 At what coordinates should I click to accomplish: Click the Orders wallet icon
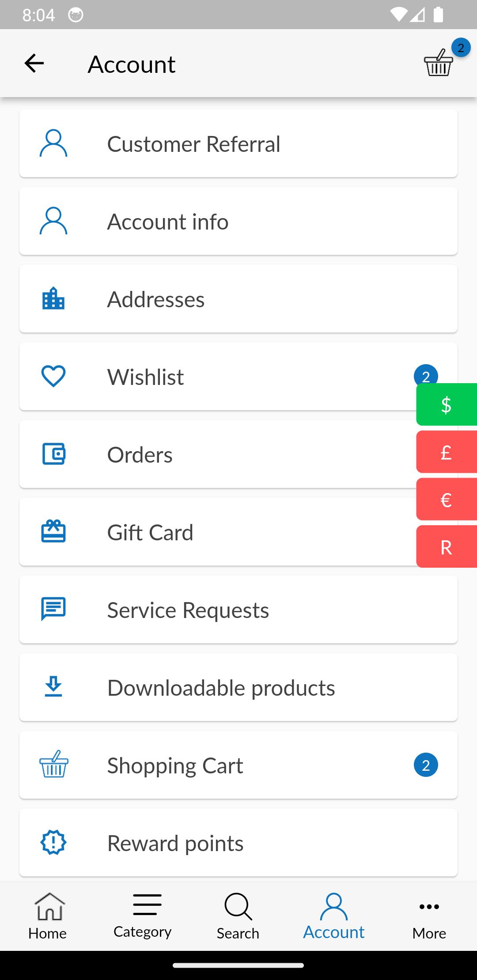pos(54,454)
